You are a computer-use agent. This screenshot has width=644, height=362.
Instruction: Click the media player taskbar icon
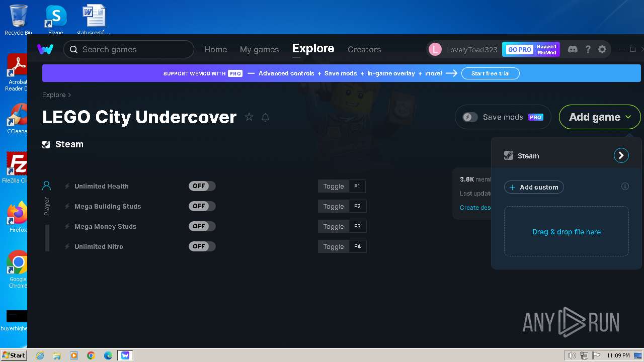74,355
